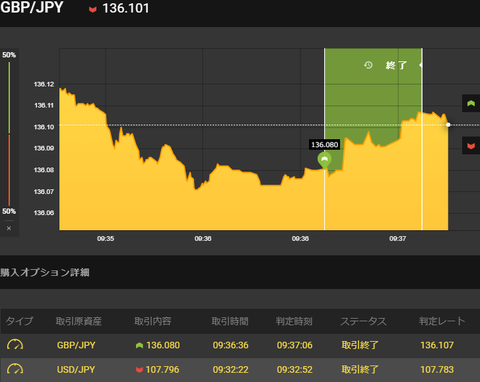Open the 購入オプション詳細 section header

(45, 272)
